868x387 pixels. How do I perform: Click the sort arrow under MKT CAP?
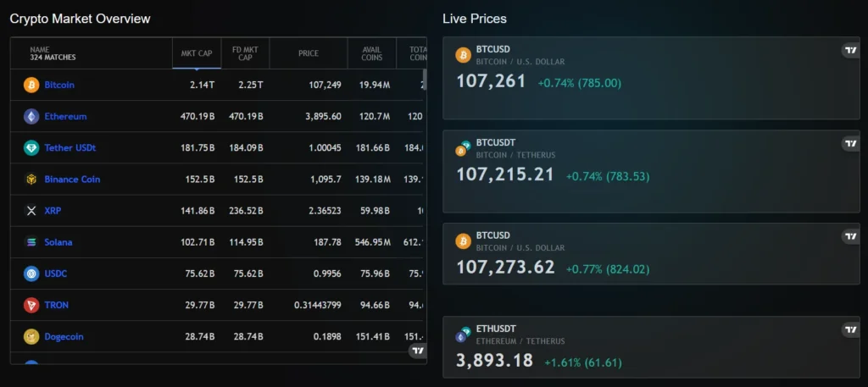tap(197, 69)
